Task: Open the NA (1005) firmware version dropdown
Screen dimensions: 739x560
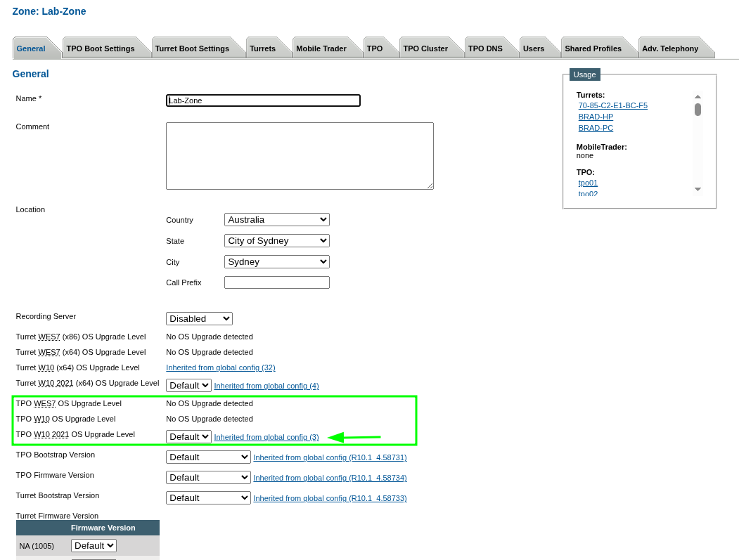Action: tap(94, 546)
